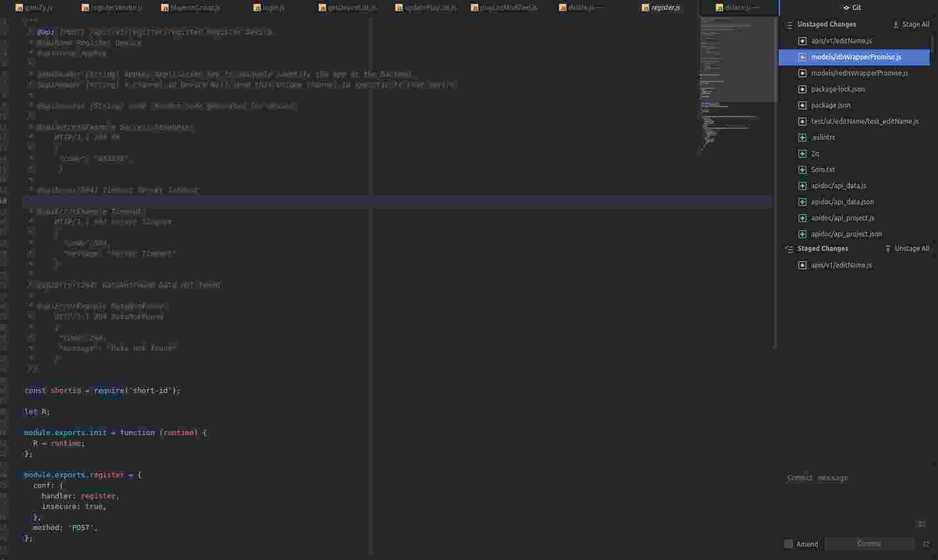The height and width of the screenshot is (560, 938).
Task: Click the Stage All button
Action: [911, 24]
